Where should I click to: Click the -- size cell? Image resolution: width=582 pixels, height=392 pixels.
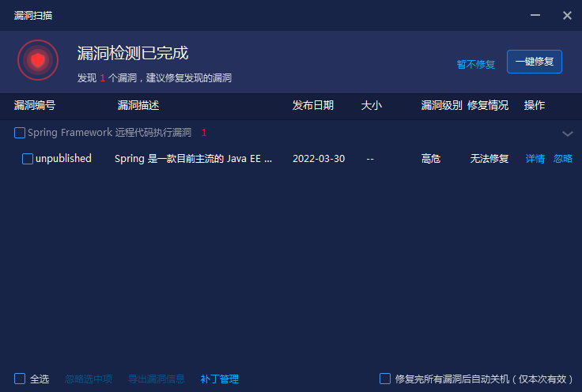coord(370,159)
